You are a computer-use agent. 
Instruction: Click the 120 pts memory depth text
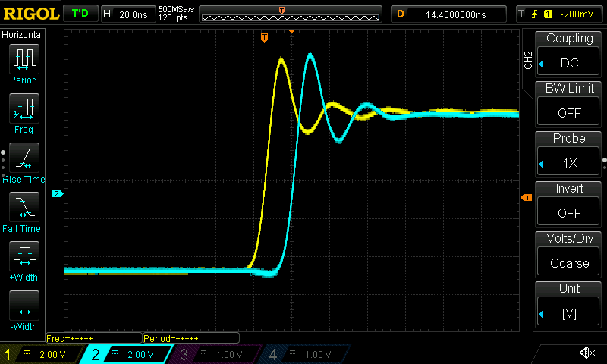(x=173, y=17)
